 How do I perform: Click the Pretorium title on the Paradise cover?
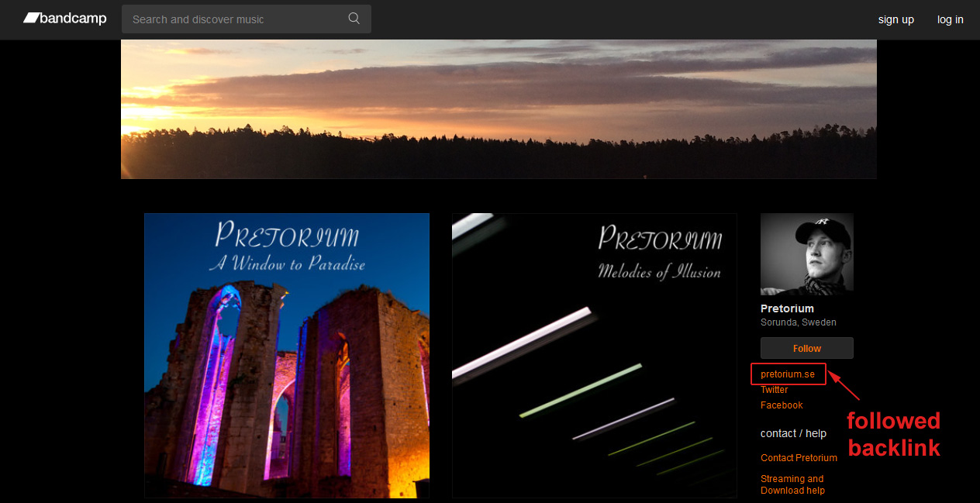coord(287,235)
